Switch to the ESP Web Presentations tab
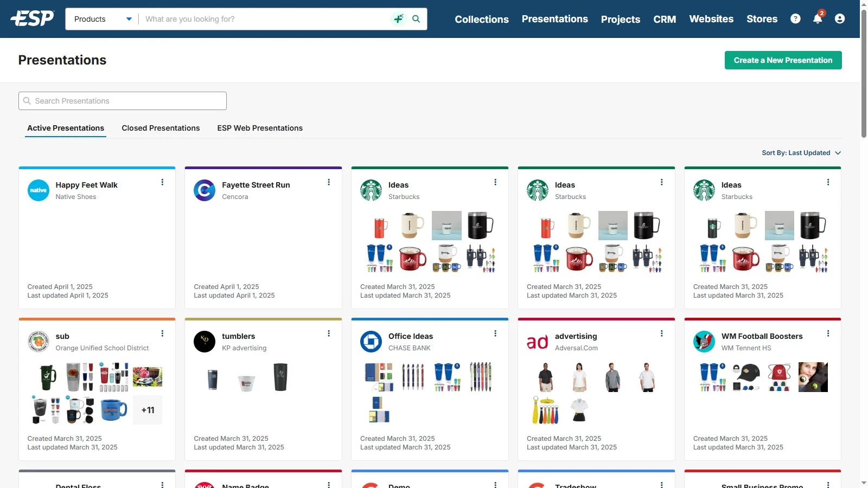 (x=260, y=128)
